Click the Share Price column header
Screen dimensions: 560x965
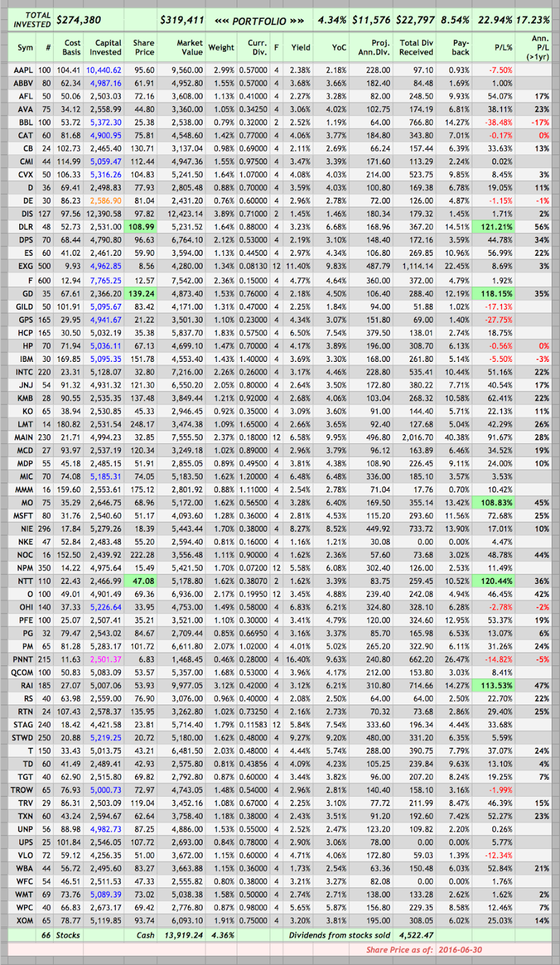(x=144, y=48)
